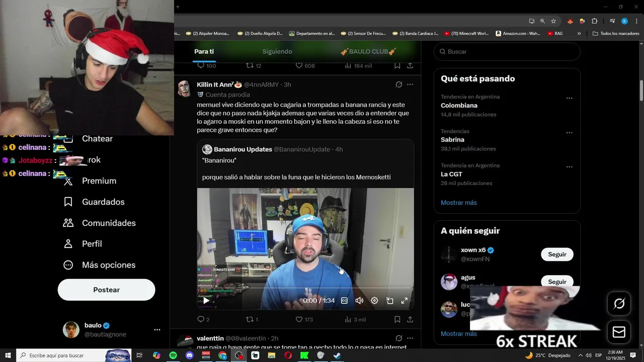
Task: Open video playback settings gear
Action: 374,301
